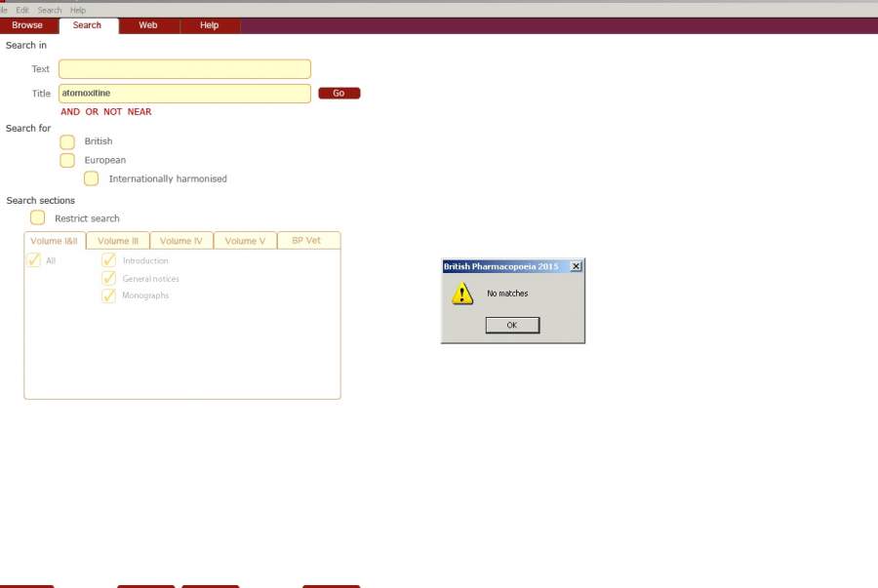Insert the NEAR operator

click(140, 112)
